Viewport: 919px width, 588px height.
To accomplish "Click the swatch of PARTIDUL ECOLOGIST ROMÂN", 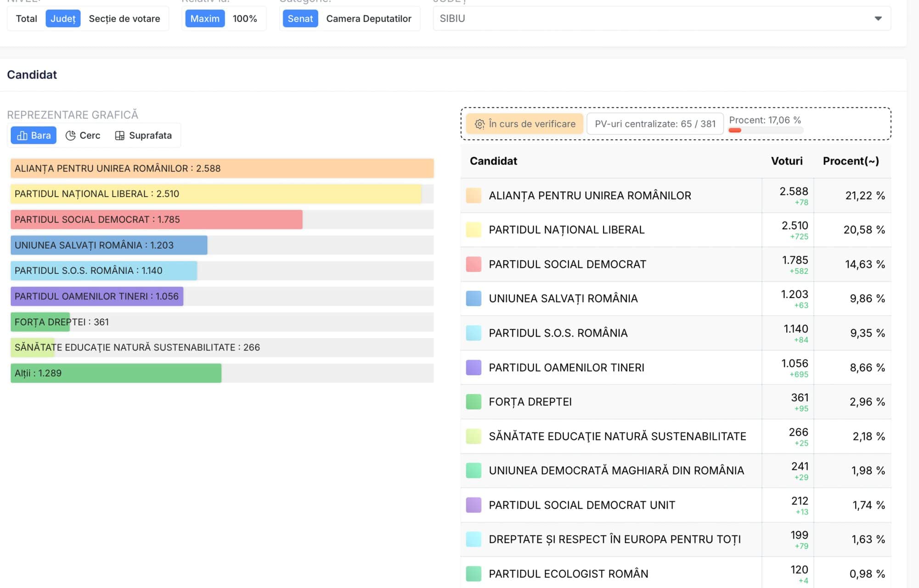I will coord(474,574).
